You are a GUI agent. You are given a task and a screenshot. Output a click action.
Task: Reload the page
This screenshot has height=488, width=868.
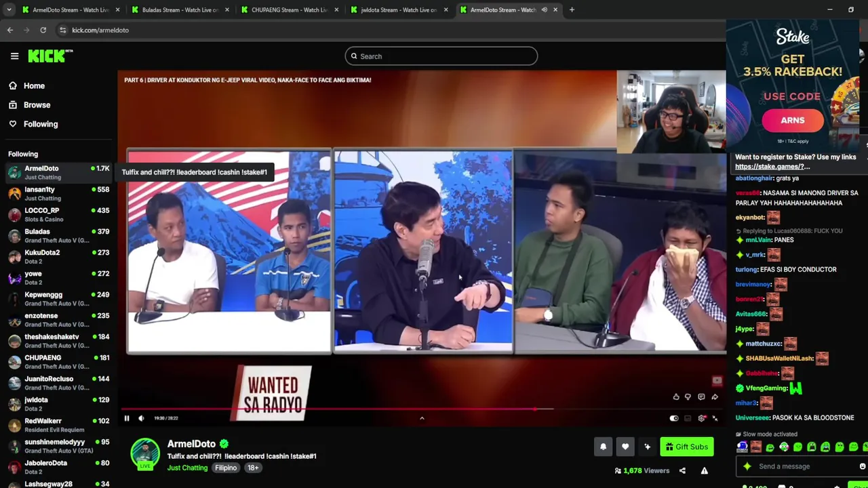tap(43, 30)
